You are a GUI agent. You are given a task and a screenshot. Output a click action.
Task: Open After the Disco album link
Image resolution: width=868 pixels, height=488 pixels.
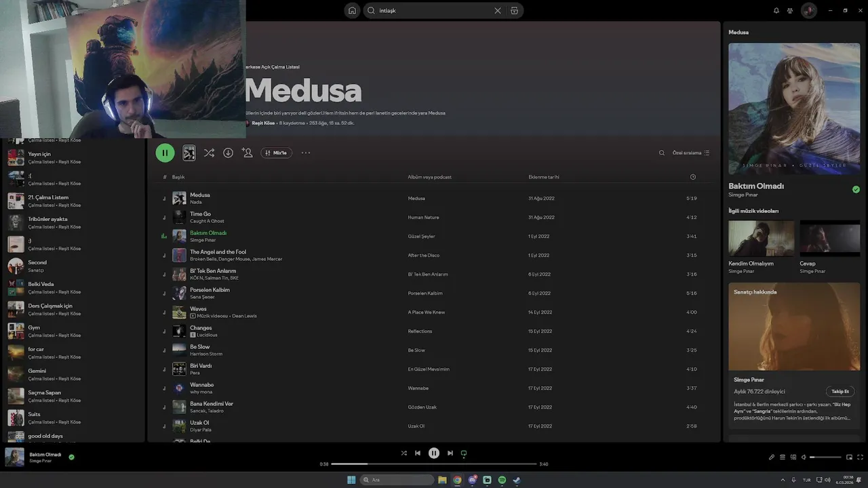point(424,256)
